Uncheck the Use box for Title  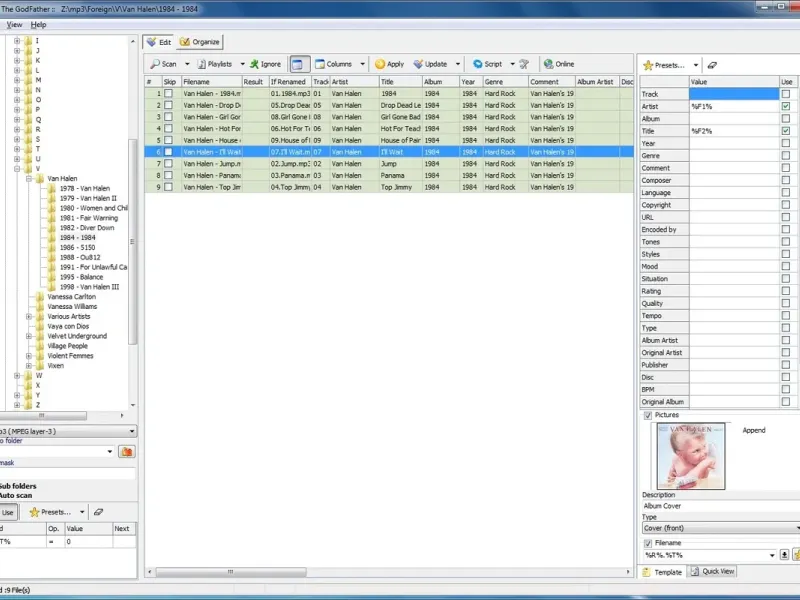(x=786, y=131)
